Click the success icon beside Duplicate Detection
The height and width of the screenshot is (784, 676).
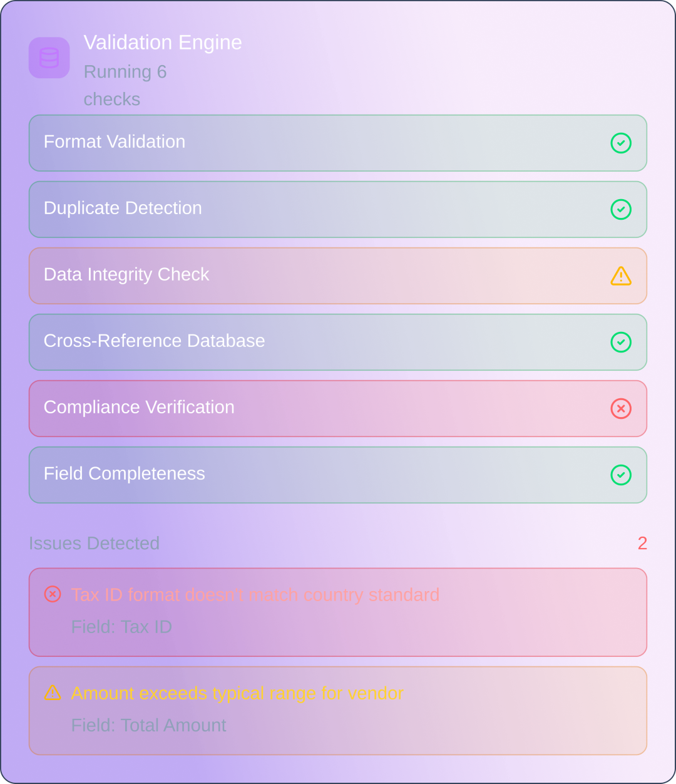(x=621, y=210)
